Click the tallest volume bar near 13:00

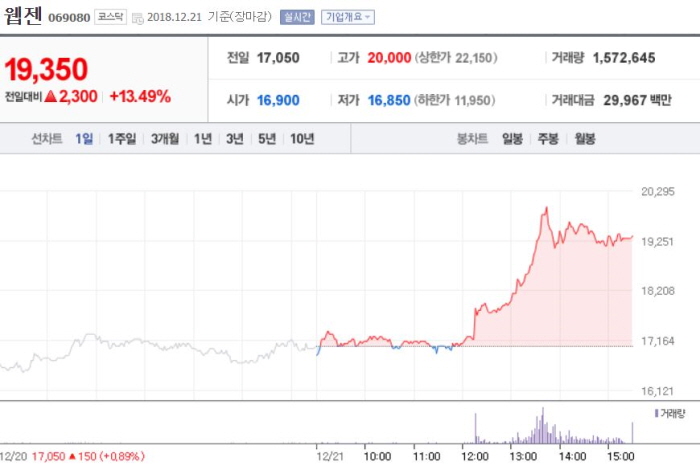[x=542, y=424]
